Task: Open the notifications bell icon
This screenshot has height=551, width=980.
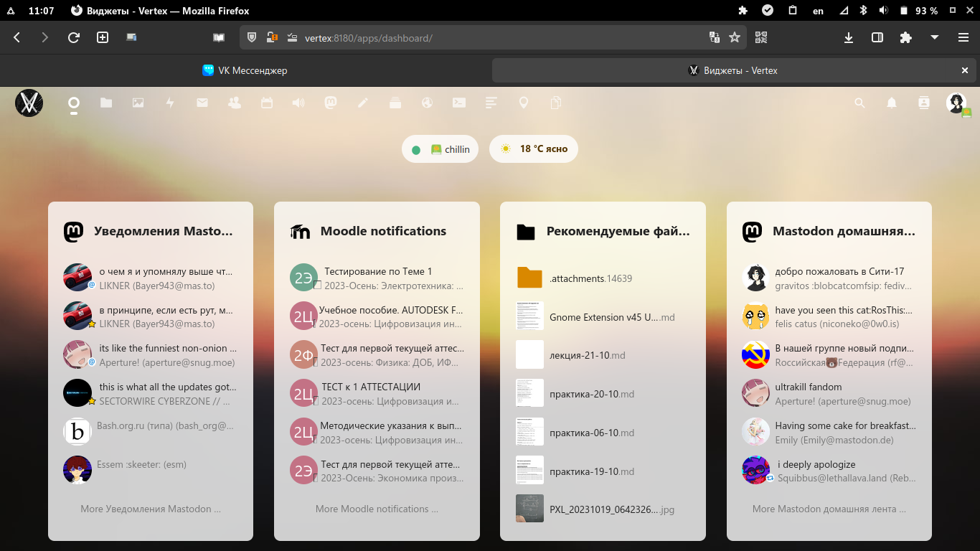Action: pyautogui.click(x=892, y=103)
